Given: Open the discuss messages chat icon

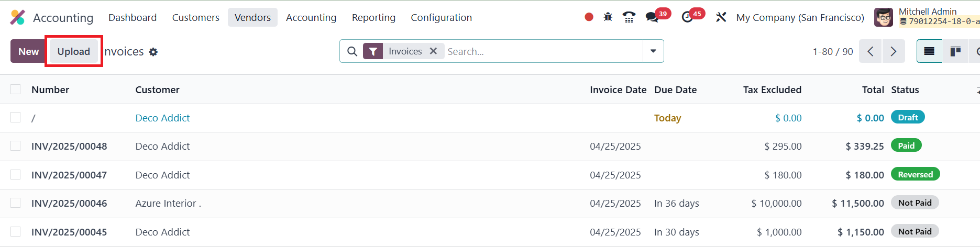Looking at the screenshot, I should click(652, 17).
